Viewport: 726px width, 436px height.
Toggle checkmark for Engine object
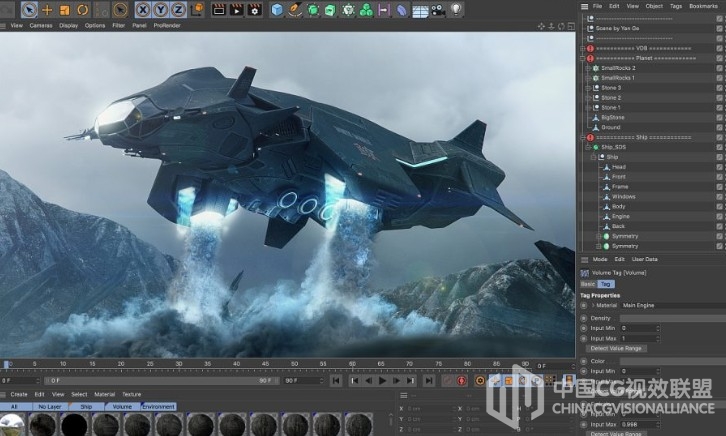tap(720, 217)
